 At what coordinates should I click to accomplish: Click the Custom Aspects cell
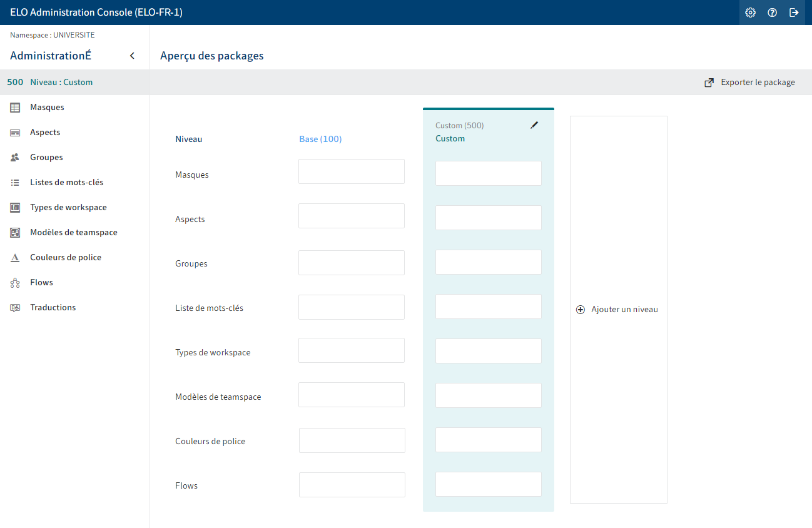489,218
